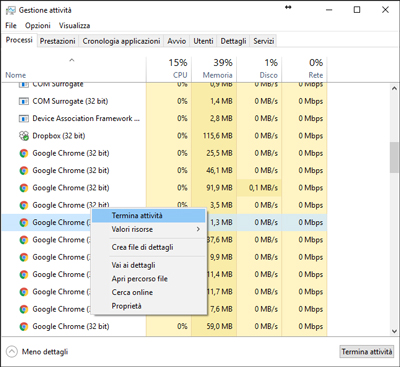Click Chrome icon in the 7,6 MB row
Screen dimensions: 400x367
24,309
